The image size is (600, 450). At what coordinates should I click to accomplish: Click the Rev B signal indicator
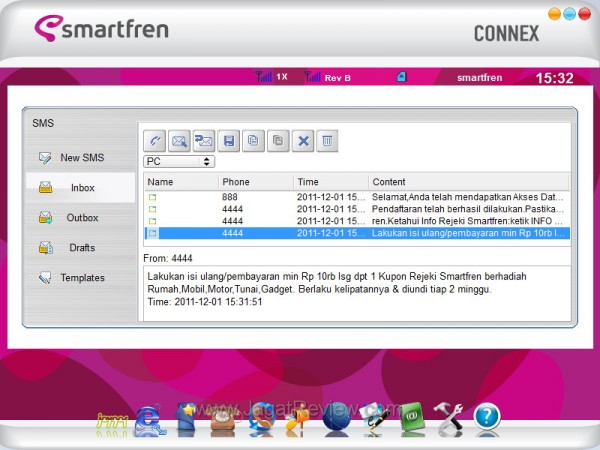[328, 77]
